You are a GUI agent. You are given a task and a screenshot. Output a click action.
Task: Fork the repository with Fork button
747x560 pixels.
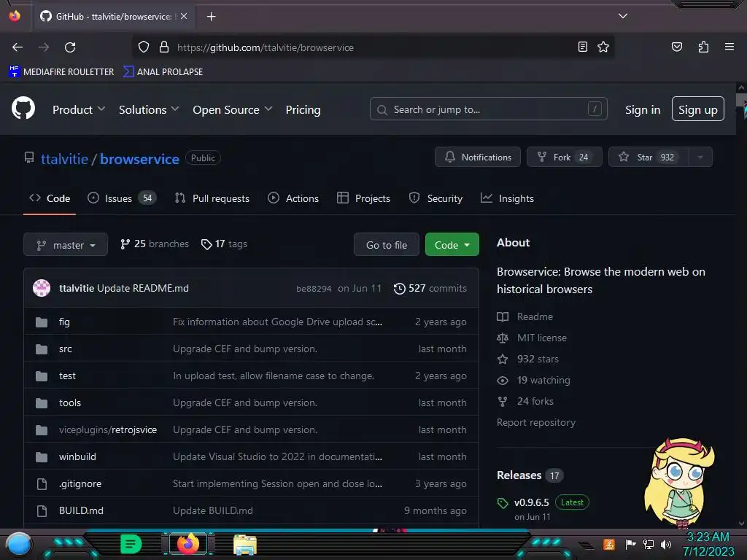tap(565, 157)
